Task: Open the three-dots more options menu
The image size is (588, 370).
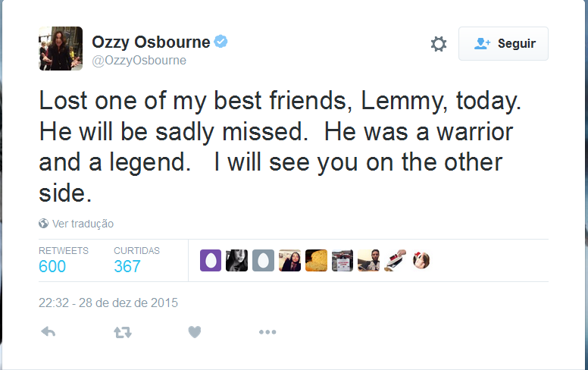Action: click(267, 331)
